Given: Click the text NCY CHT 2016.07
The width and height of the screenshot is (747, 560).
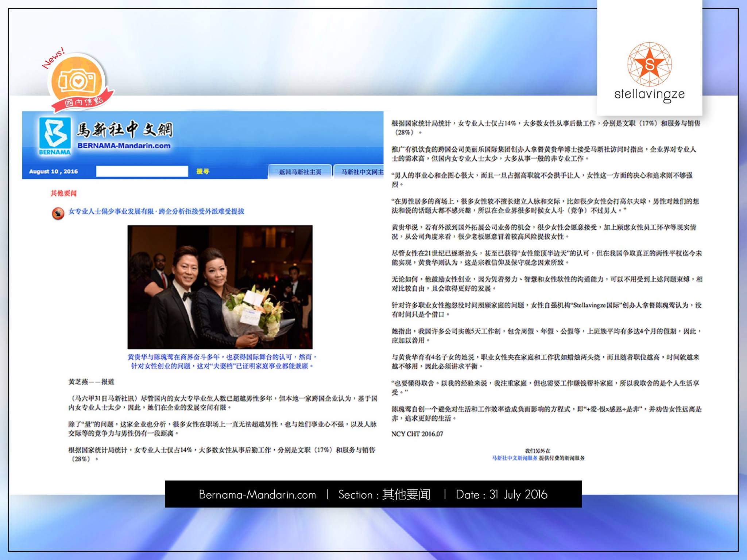Looking at the screenshot, I should click(x=417, y=434).
